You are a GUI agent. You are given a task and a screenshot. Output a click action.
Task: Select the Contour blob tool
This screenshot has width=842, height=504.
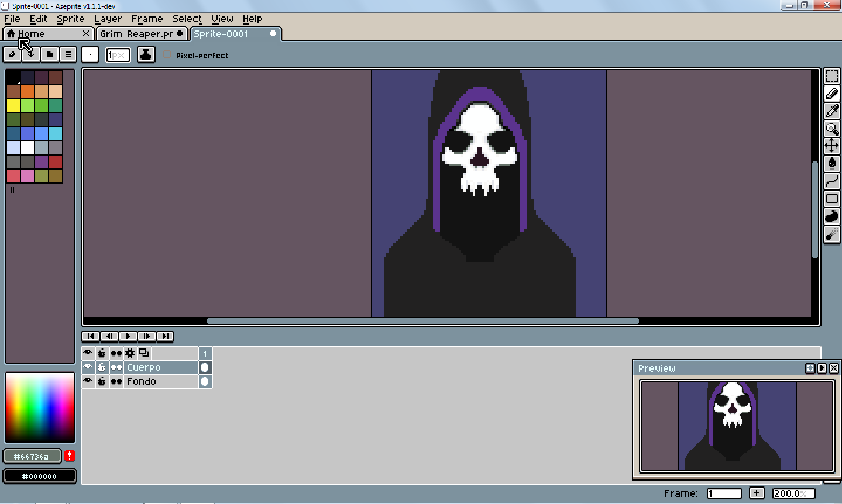831,216
